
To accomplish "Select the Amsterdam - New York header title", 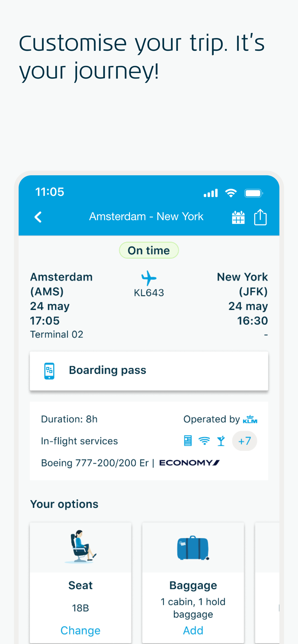I will (x=146, y=216).
